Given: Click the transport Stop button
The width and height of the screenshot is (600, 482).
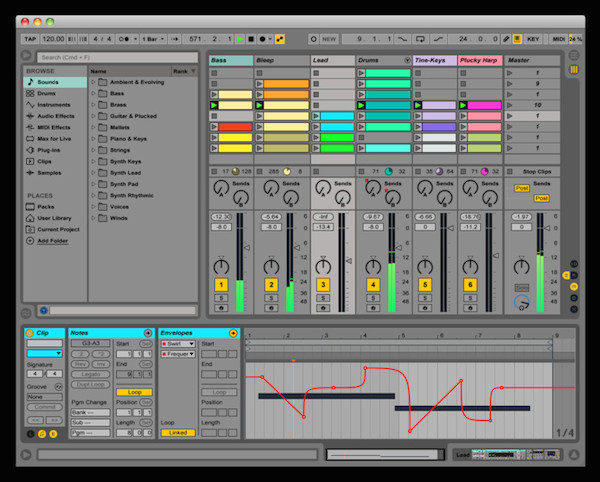Looking at the screenshot, I should click(251, 39).
